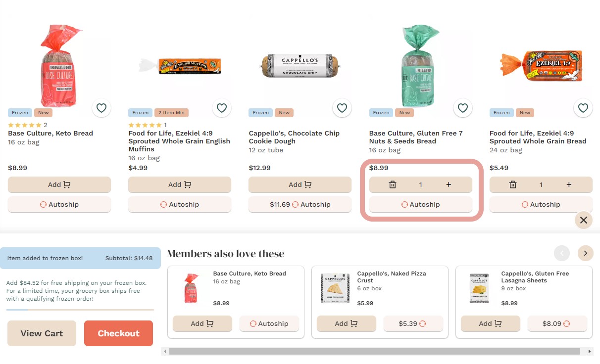
Task: Remove 7 Nuts & Seeds Bread with trash icon
Action: click(393, 184)
